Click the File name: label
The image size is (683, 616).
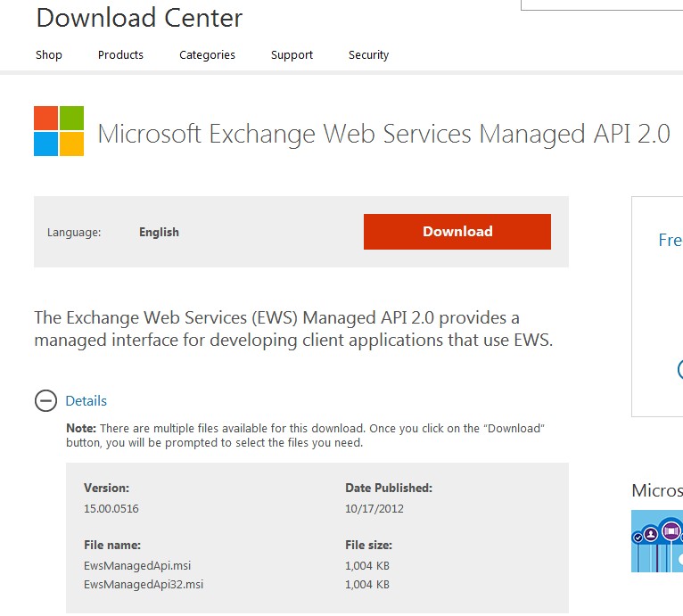(x=112, y=545)
